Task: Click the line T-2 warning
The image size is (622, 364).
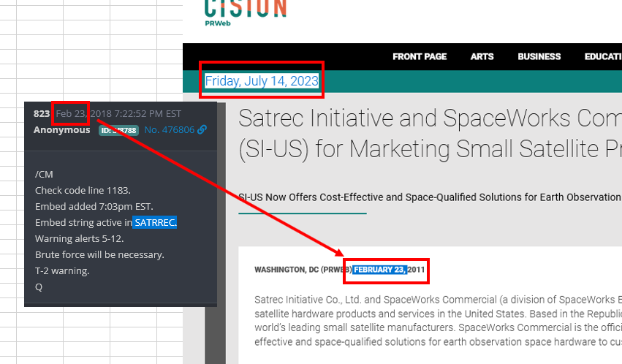Action: [62, 271]
